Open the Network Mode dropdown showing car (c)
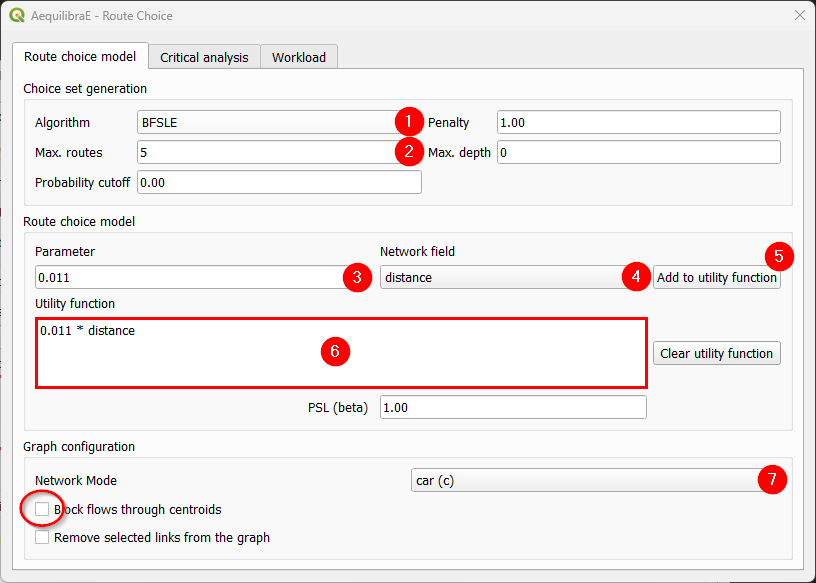 [x=585, y=480]
